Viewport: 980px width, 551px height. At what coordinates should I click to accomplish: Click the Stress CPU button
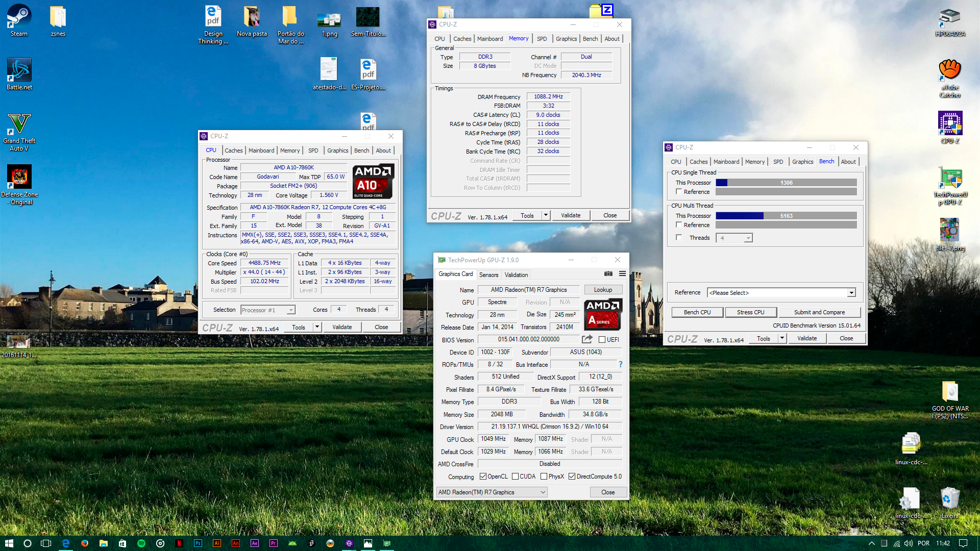pos(750,312)
